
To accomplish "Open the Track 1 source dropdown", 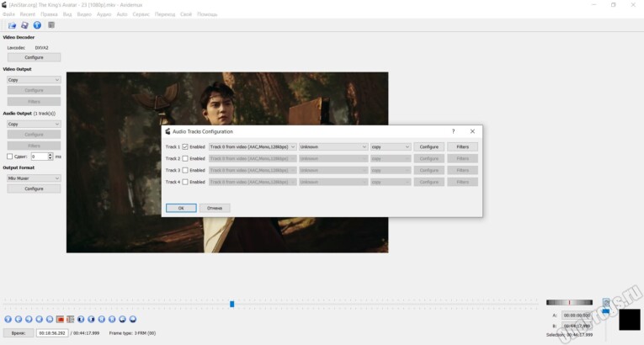I will click(253, 146).
